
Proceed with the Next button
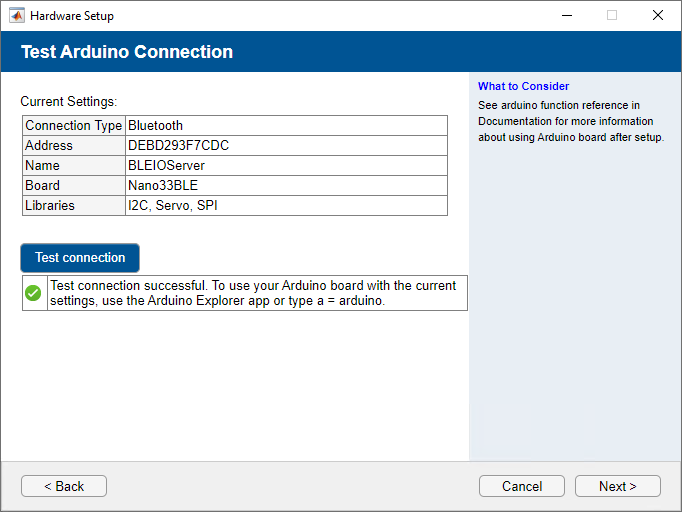point(617,486)
